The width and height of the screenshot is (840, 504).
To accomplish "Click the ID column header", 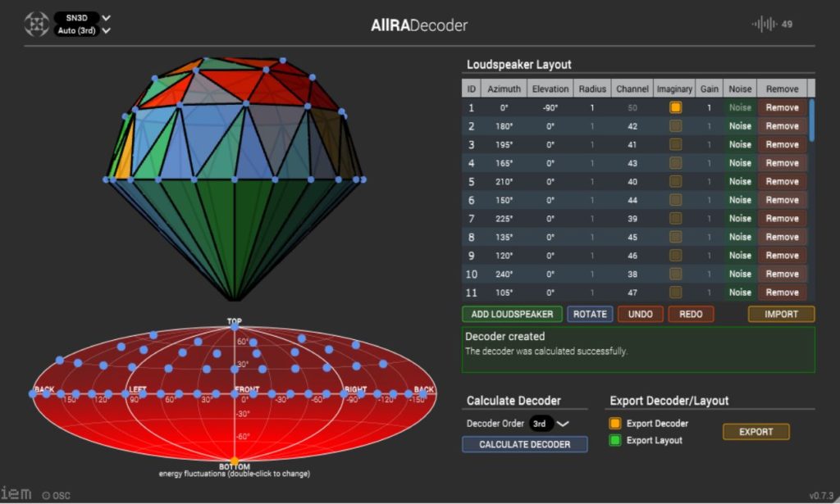I will click(x=472, y=89).
